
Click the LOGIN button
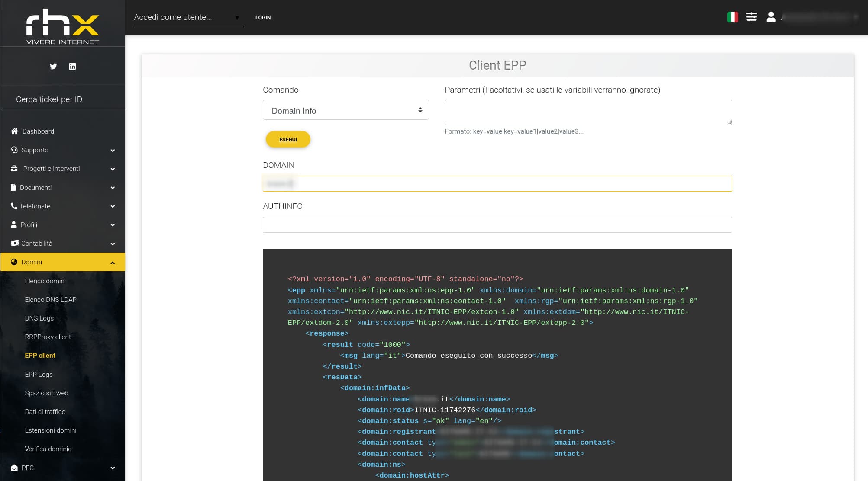coord(263,18)
